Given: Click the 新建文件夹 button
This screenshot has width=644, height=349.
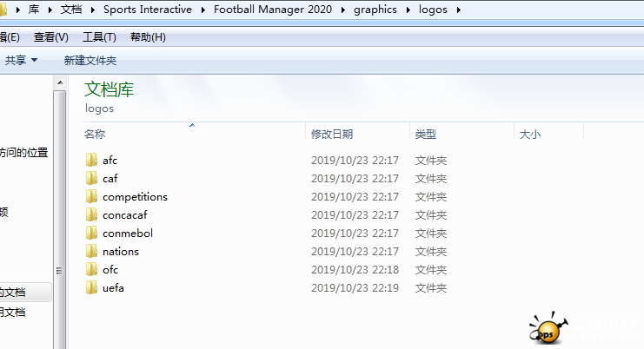Looking at the screenshot, I should click(90, 60).
